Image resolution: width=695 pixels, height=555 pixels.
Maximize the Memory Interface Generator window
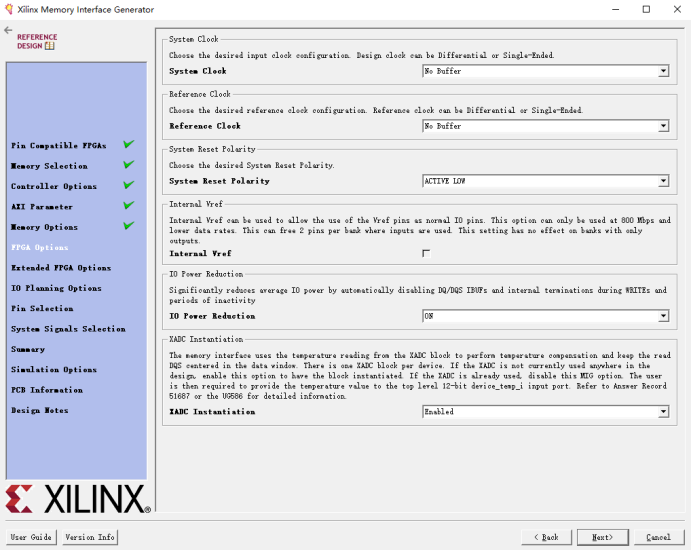point(646,9)
